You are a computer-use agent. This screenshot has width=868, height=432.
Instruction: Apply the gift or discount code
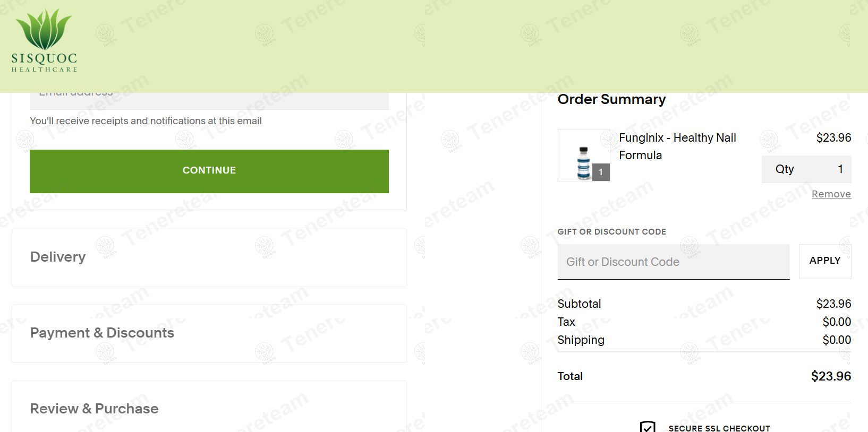tap(825, 261)
